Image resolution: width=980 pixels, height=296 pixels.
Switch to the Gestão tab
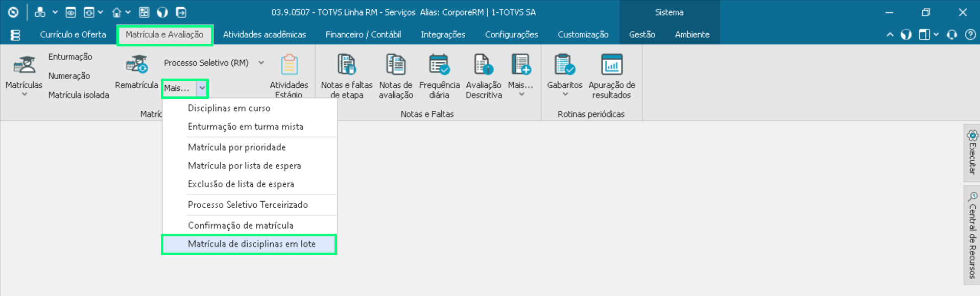642,35
